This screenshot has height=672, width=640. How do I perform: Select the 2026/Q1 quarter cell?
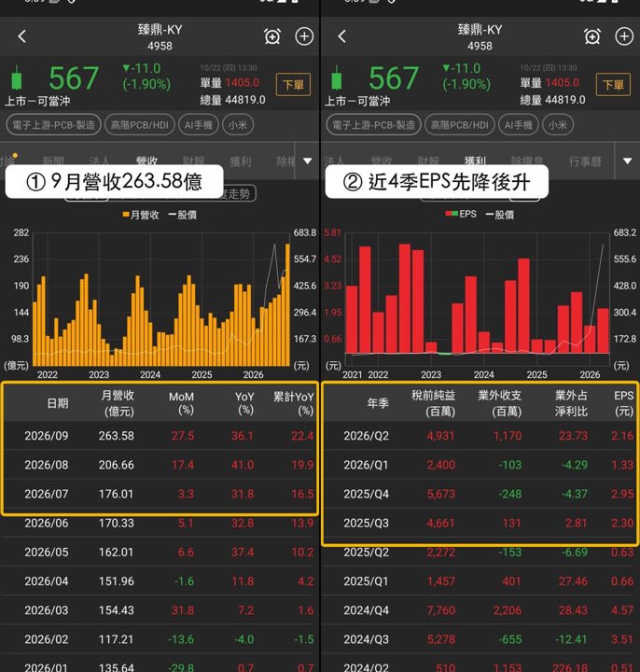click(366, 465)
